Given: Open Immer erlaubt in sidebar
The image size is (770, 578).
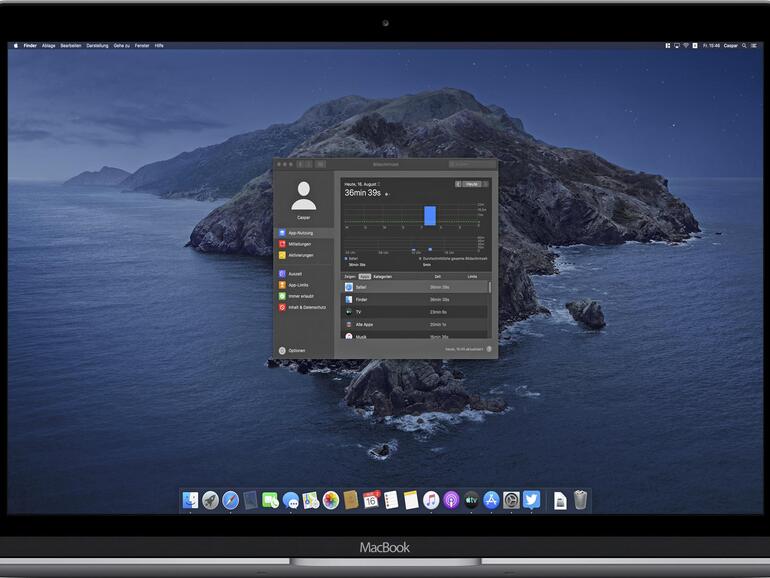Looking at the screenshot, I should pos(304,296).
